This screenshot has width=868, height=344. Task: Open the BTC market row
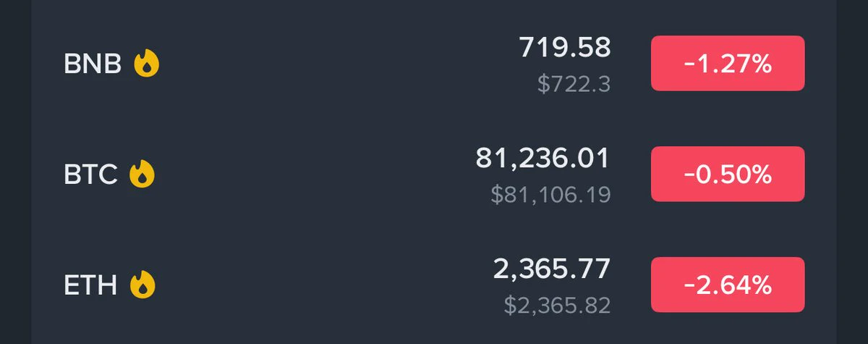point(434,174)
